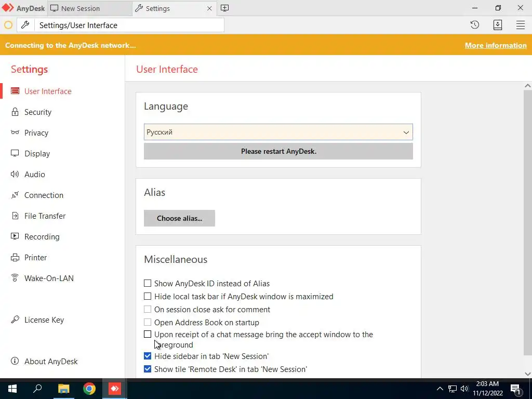Add a new session tab with plus icon

[224, 8]
